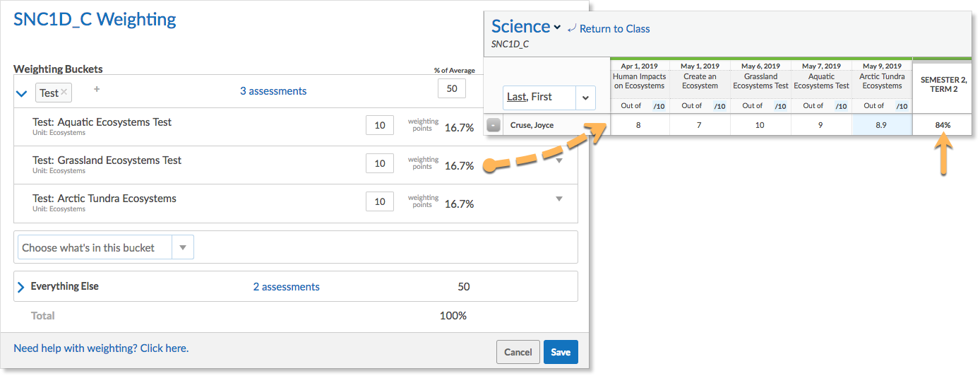Click the Need help with weighting link

click(101, 348)
